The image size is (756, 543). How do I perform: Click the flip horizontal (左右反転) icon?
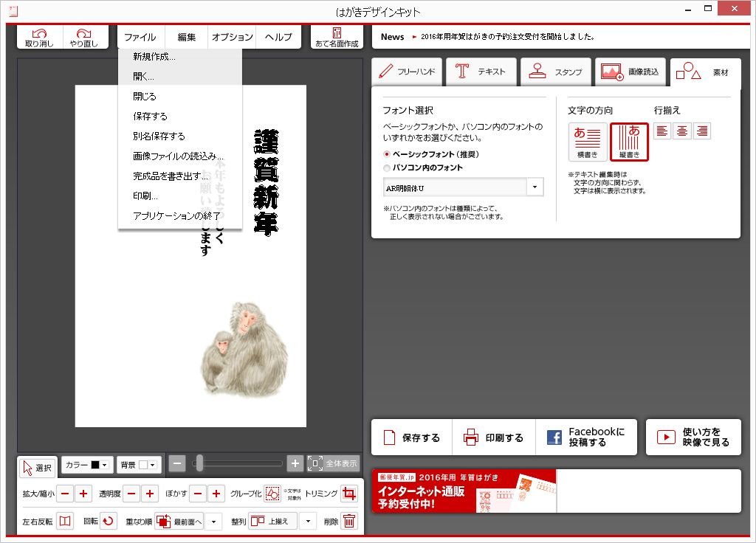pos(65,522)
